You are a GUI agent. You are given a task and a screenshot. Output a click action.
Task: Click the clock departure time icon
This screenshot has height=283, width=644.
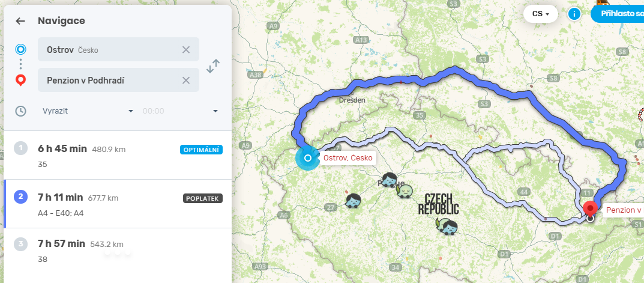tap(20, 111)
